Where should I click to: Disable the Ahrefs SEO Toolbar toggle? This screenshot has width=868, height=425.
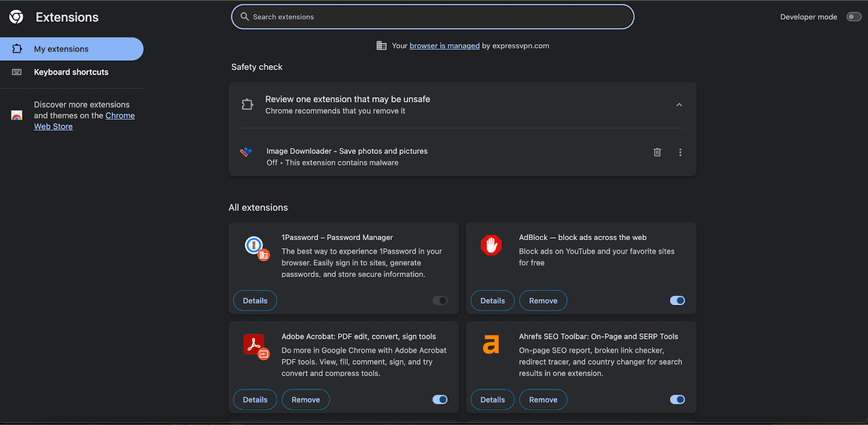677,400
